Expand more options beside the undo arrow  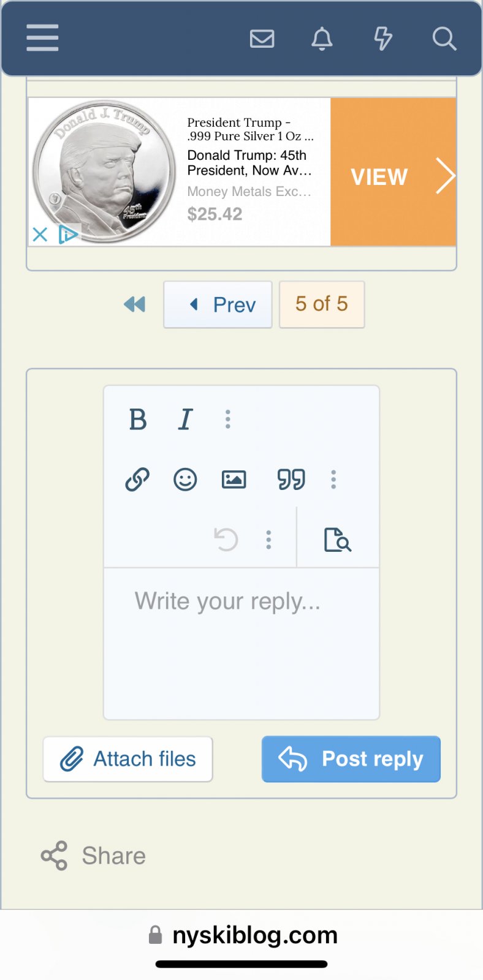pyautogui.click(x=268, y=540)
